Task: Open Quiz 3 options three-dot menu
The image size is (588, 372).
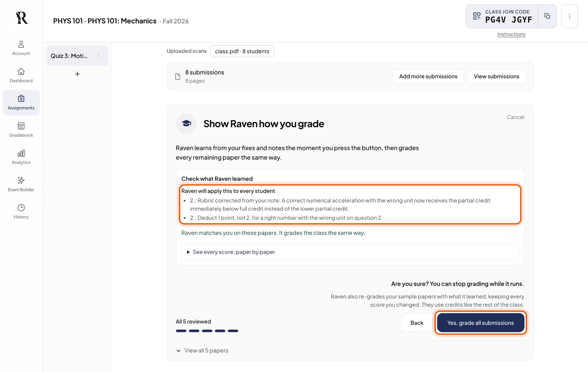Action: (98, 56)
